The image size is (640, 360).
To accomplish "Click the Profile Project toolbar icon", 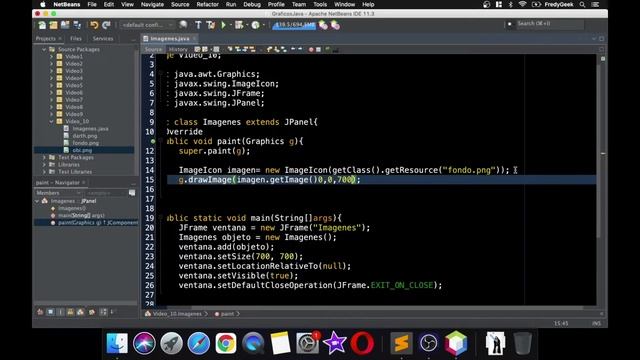I will 256,25.
